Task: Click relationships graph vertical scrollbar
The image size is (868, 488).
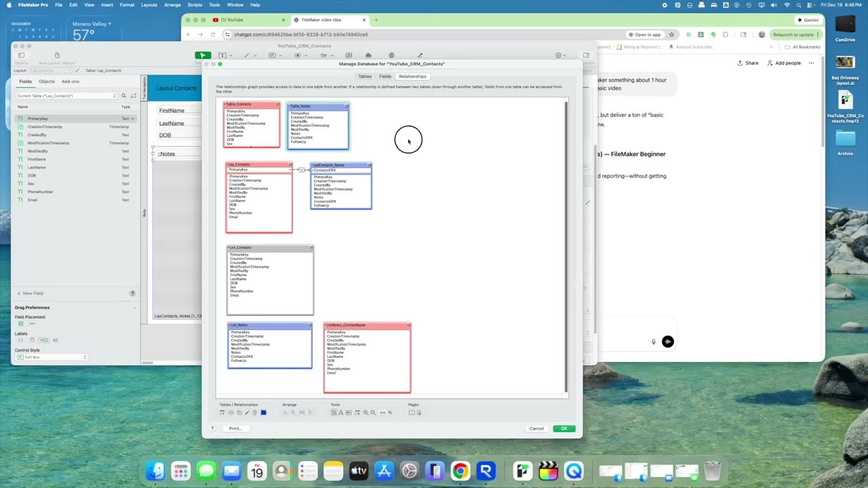Action: click(566, 247)
